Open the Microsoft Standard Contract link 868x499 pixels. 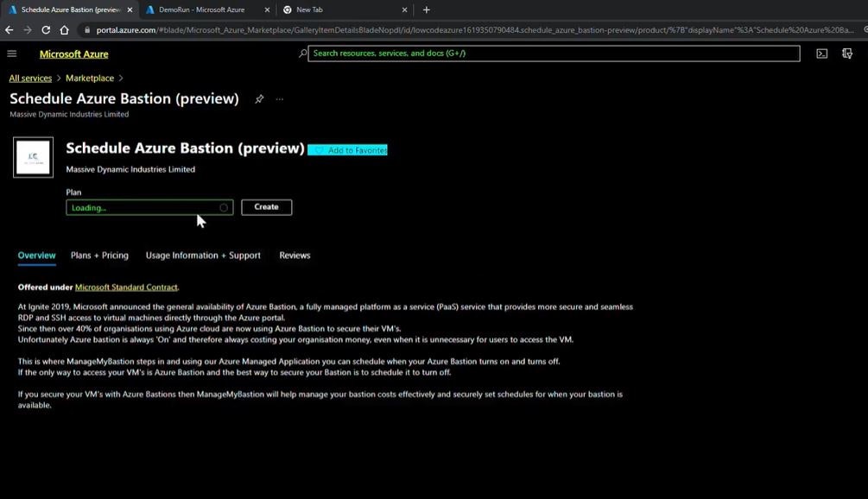126,287
